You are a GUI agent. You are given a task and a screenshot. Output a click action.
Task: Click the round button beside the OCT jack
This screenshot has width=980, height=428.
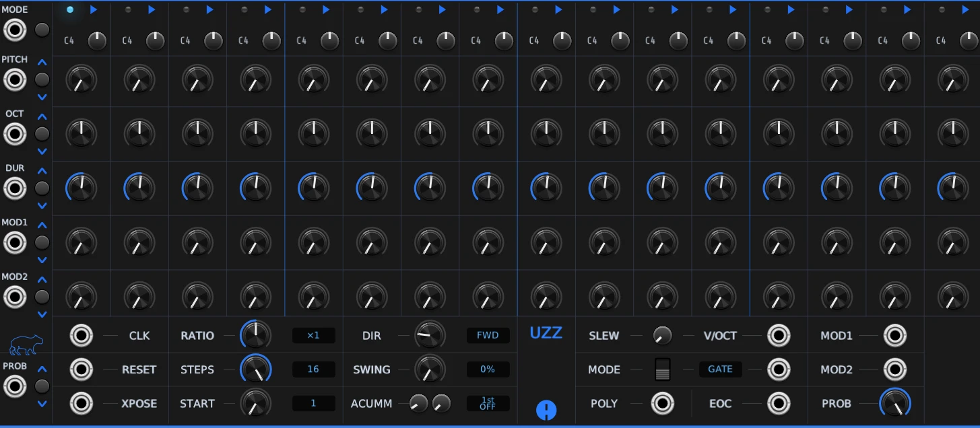[x=42, y=135]
